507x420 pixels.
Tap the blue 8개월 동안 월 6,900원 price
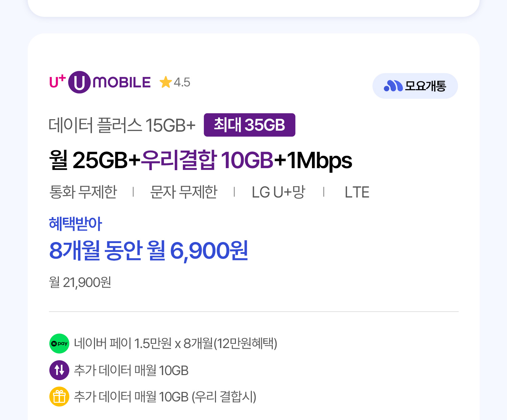(149, 251)
